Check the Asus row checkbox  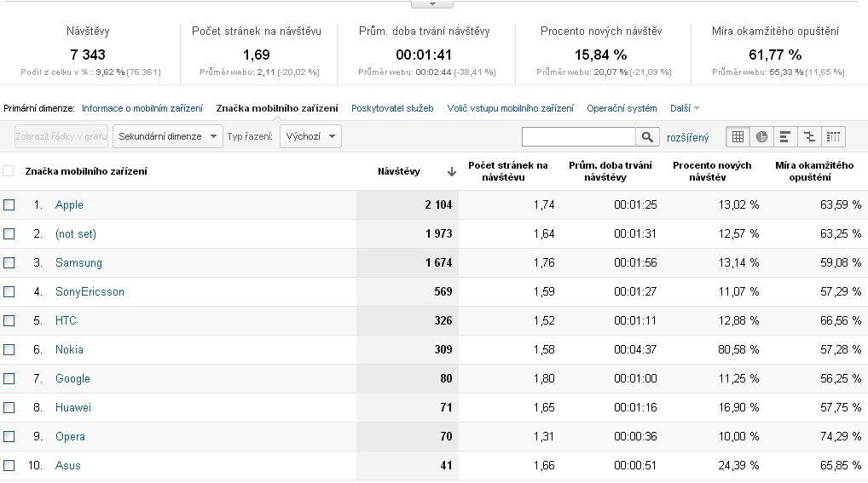[9, 465]
